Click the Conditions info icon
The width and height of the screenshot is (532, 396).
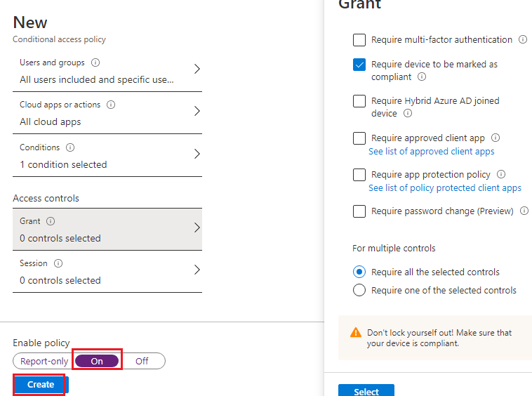pyautogui.click(x=70, y=147)
